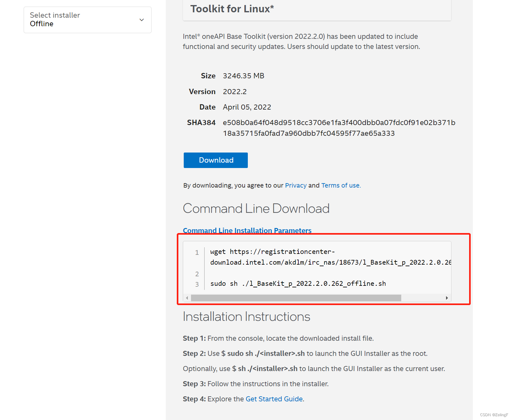This screenshot has width=513, height=420.
Task: Click the wget command line text
Action: tap(331, 257)
